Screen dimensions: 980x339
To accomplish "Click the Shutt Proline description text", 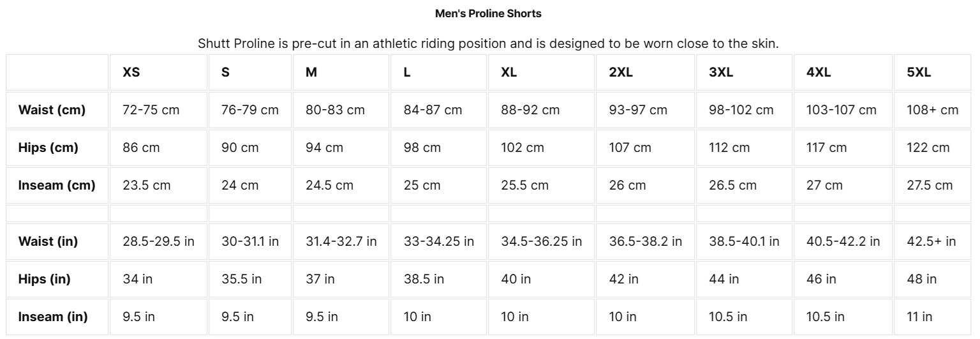I will point(488,44).
